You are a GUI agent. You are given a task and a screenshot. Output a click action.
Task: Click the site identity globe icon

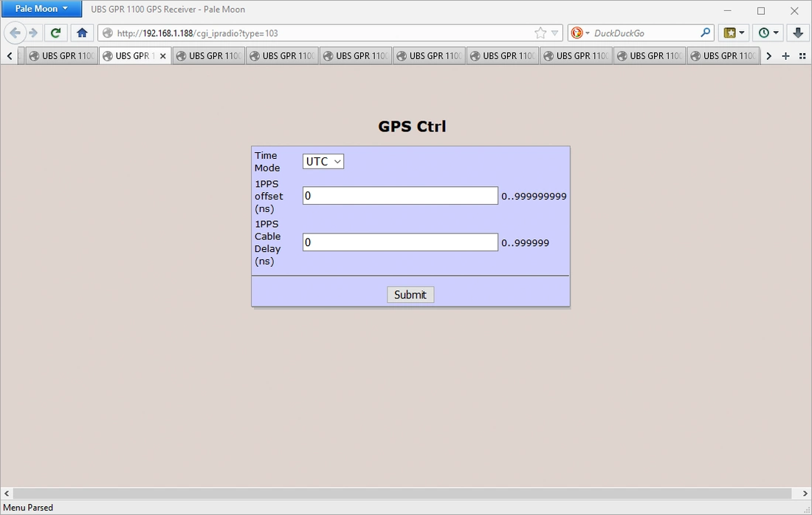click(107, 33)
